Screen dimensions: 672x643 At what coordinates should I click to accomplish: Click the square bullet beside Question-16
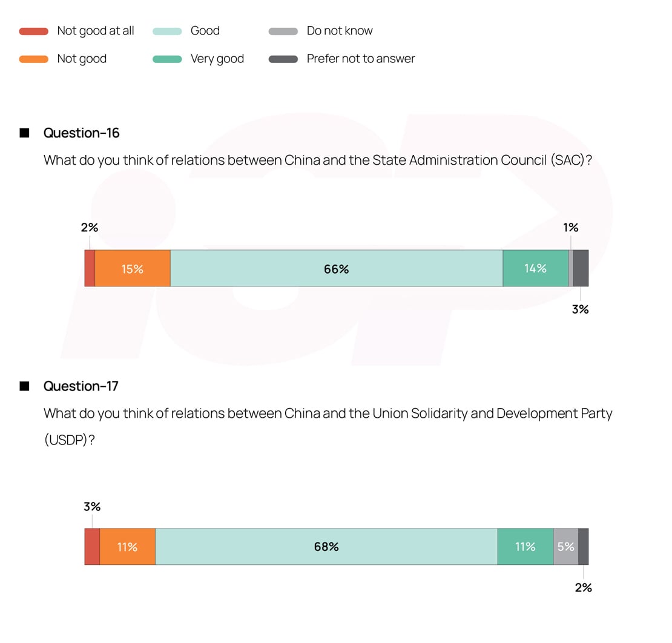[x=24, y=133]
